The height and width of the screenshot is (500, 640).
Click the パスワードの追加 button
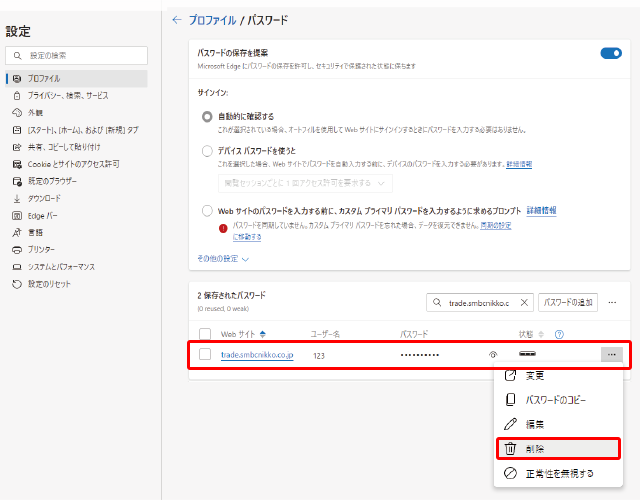tap(568, 302)
